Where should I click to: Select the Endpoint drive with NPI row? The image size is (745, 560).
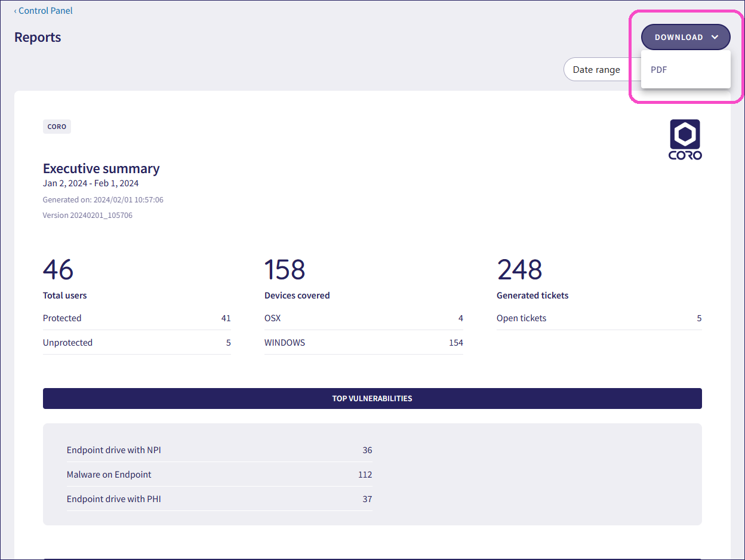[219, 450]
